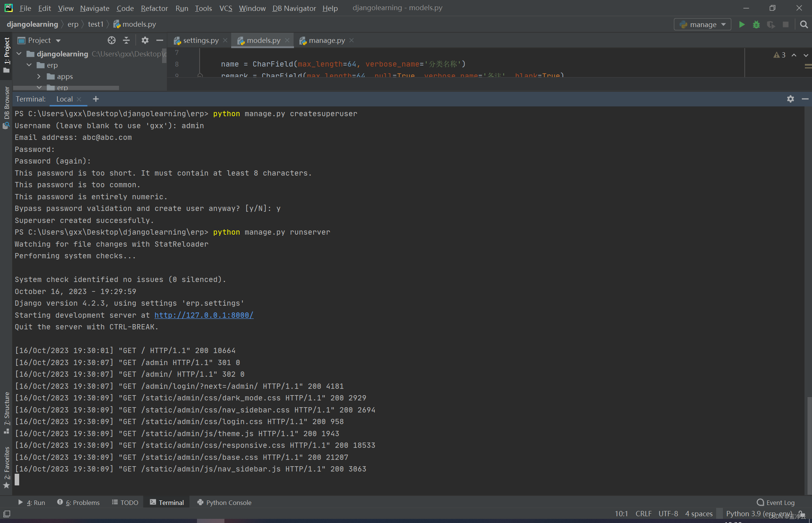Open the Project view dropdown arrow
Viewport: 812px width, 523px height.
58,41
